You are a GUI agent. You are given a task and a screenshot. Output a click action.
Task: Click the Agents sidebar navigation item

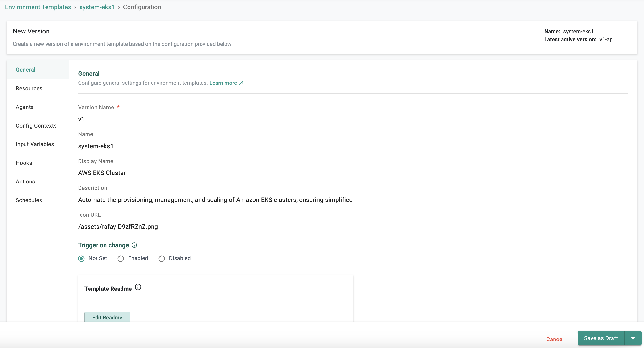click(24, 107)
